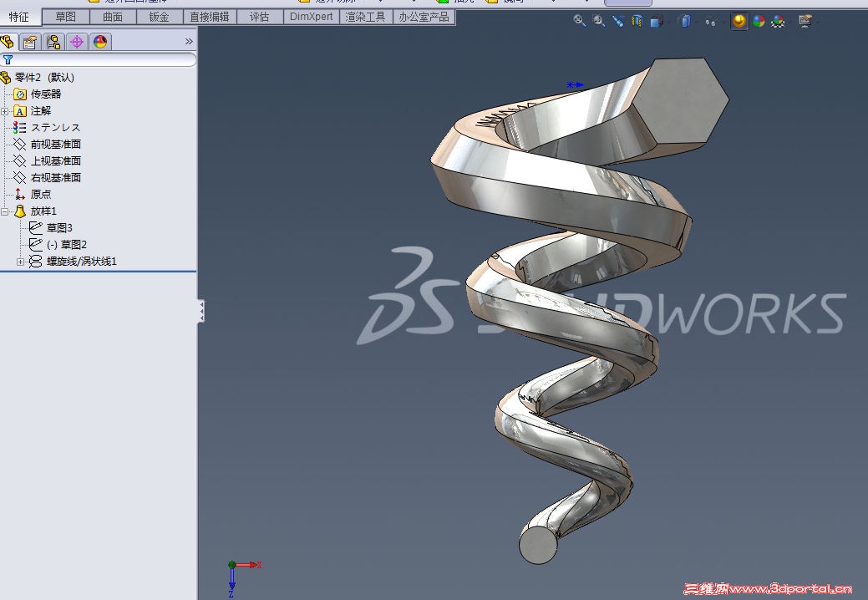Click the ステンレス material icon
This screenshot has width=868, height=600.
[x=20, y=127]
